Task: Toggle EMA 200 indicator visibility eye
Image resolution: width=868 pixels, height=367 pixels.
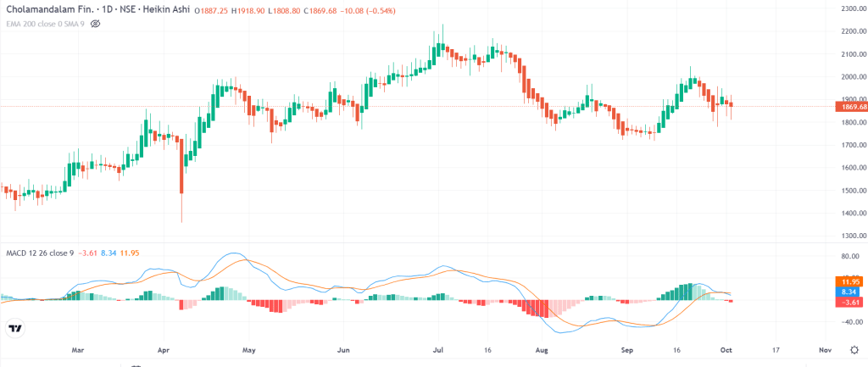Action: [96, 24]
